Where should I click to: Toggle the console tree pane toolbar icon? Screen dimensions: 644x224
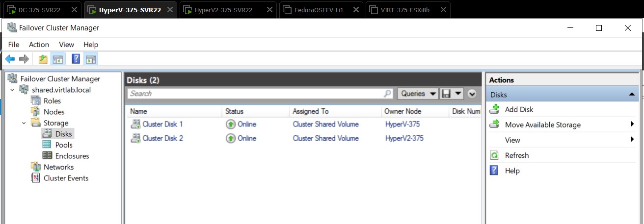(x=58, y=59)
